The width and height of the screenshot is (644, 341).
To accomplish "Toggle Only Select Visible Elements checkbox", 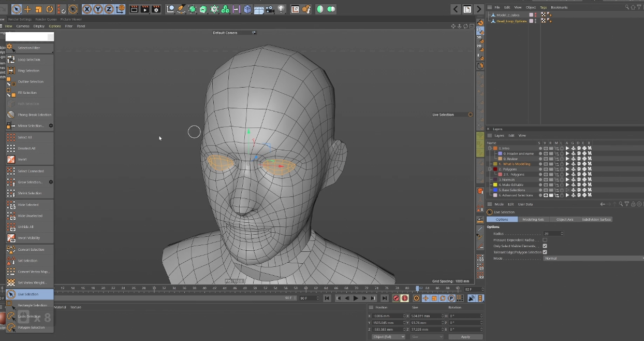I will (545, 246).
